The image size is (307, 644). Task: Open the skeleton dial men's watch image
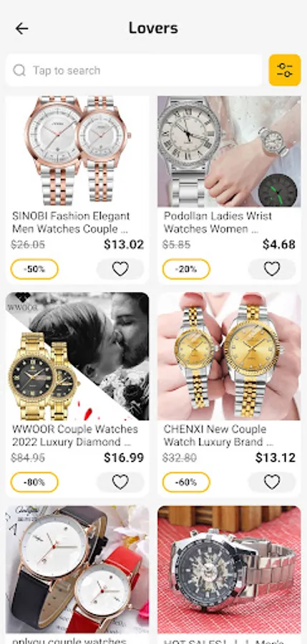tap(229, 570)
